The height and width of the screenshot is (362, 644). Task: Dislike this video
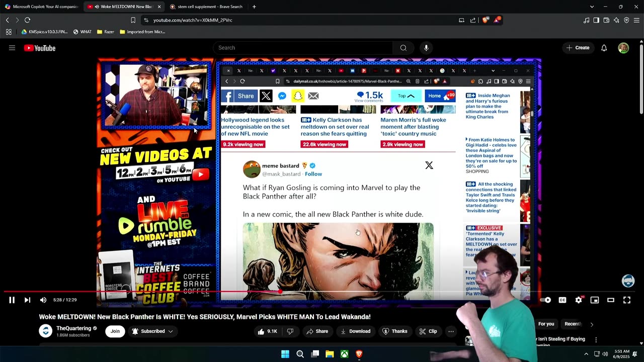click(x=290, y=331)
